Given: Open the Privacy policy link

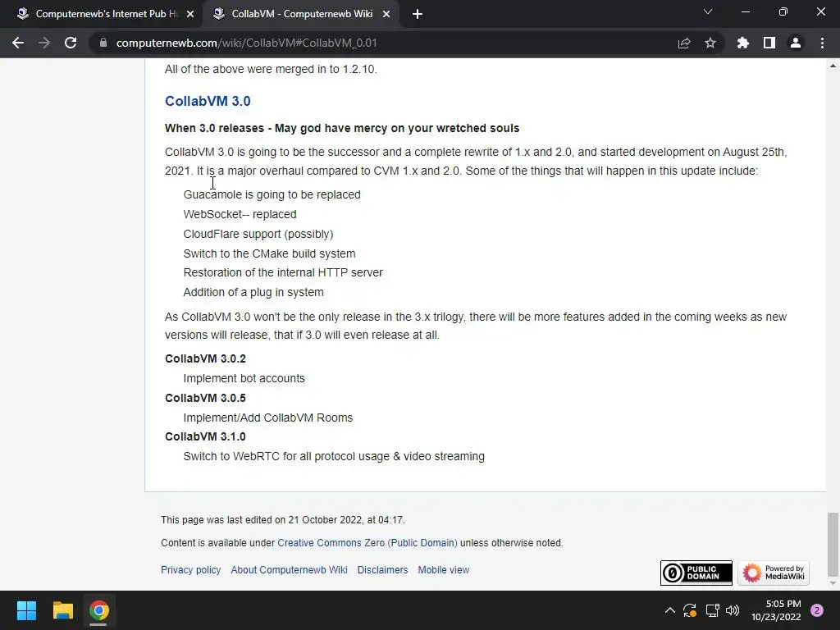Looking at the screenshot, I should (x=190, y=570).
